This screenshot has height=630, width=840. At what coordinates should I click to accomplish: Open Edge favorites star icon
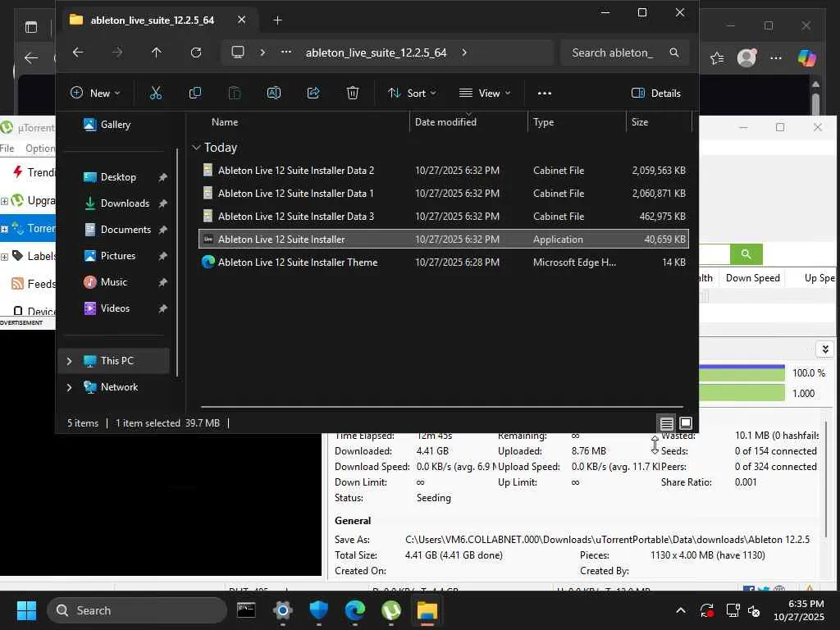pyautogui.click(x=717, y=58)
